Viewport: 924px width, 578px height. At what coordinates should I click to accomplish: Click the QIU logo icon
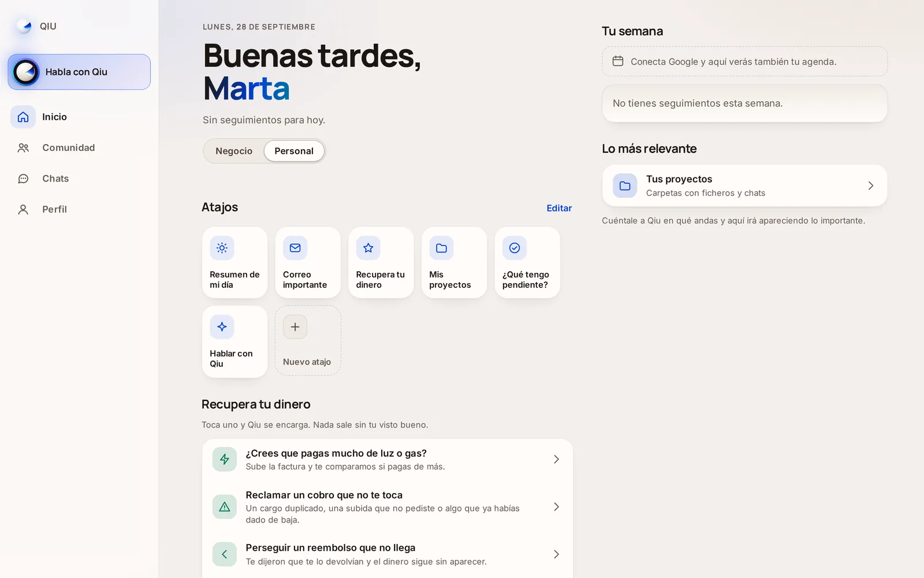[24, 26]
